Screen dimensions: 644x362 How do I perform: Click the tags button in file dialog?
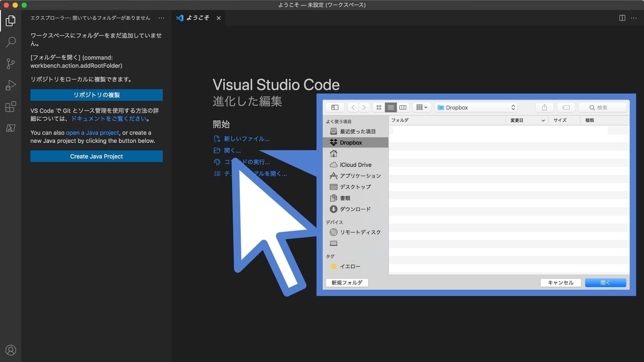[x=566, y=107]
